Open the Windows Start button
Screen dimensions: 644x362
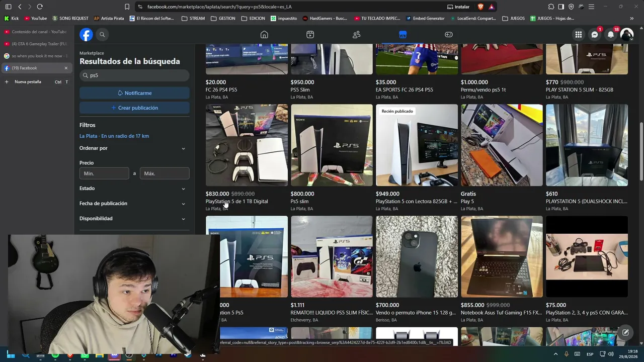pyautogui.click(x=11, y=355)
